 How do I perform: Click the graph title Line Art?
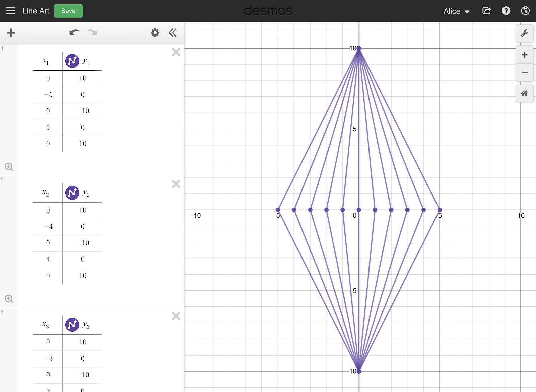[x=36, y=11]
